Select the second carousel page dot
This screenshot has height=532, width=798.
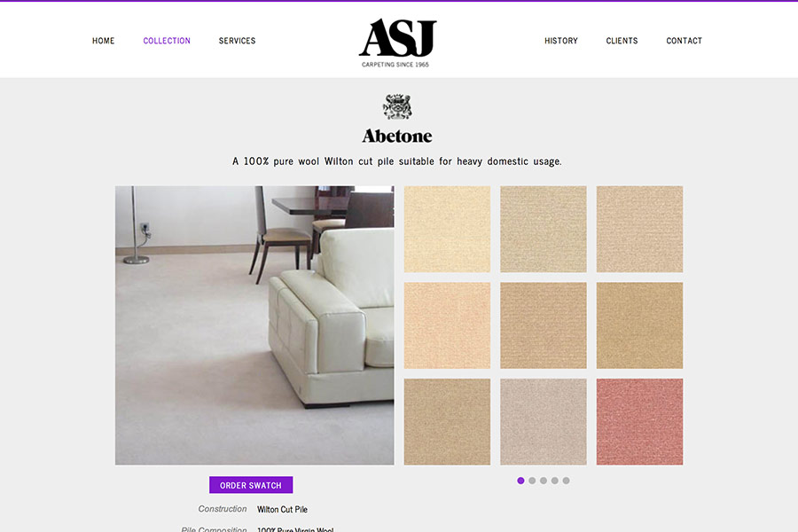pos(532,481)
